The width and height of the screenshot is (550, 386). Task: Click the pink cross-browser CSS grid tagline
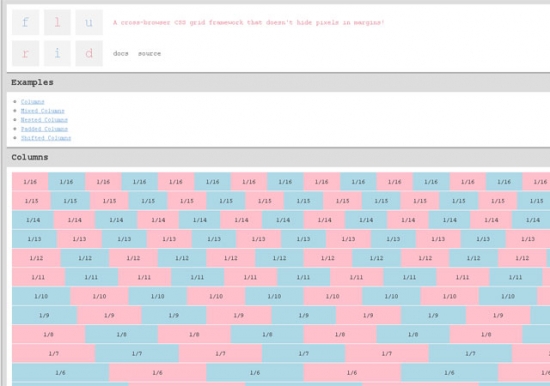pos(249,22)
